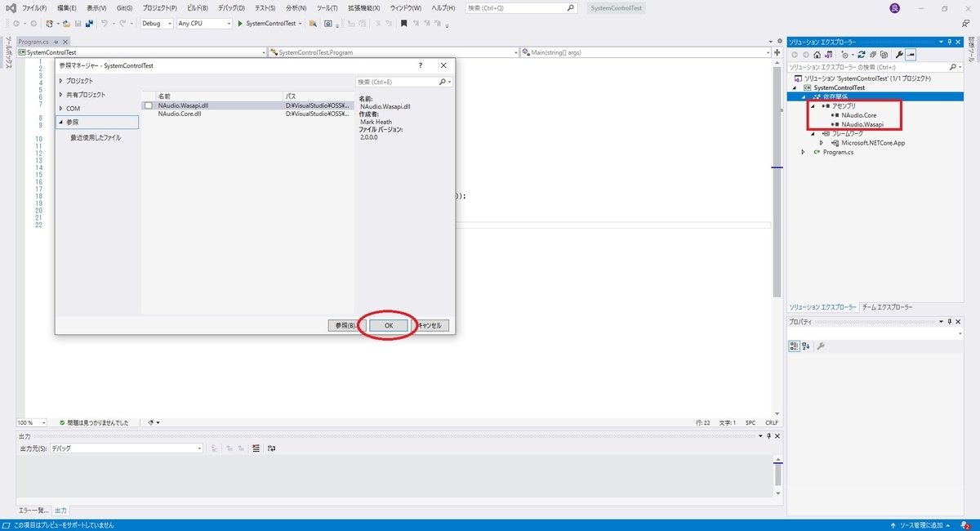Open the 編集(E) menu

click(67, 7)
